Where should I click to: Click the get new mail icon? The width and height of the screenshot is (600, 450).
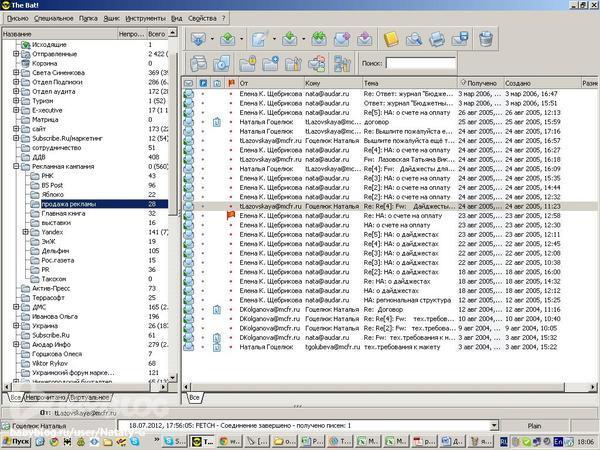198,39
